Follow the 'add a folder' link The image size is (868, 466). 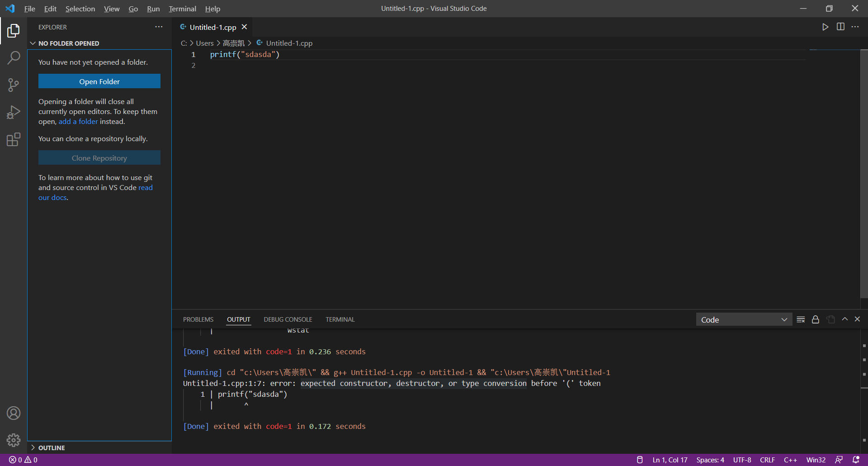coord(78,121)
